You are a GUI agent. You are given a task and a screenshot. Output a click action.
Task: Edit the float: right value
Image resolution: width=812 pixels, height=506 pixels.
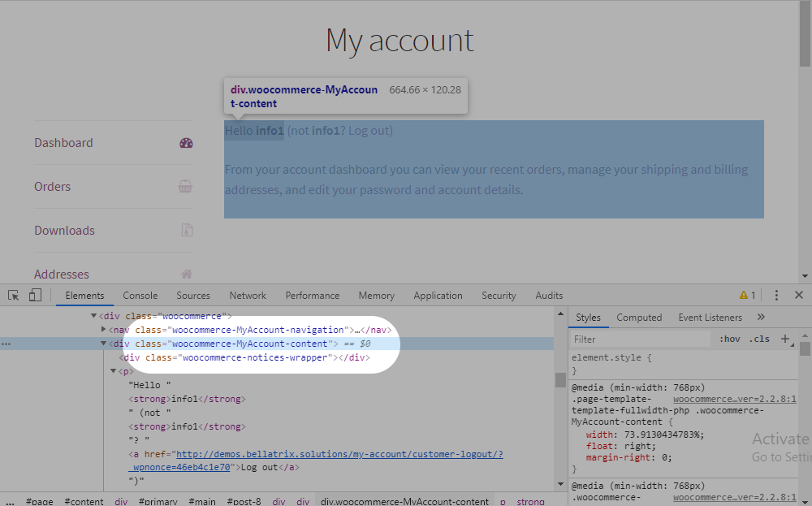pos(640,447)
